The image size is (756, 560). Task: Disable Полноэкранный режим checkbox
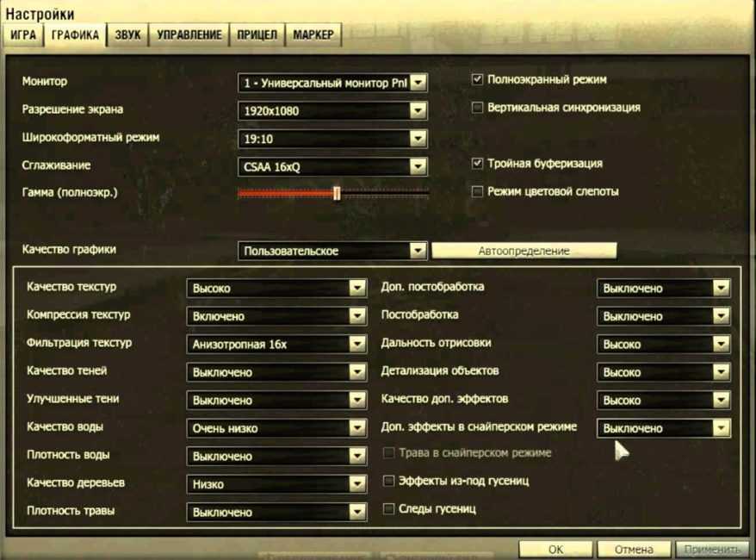coord(478,79)
